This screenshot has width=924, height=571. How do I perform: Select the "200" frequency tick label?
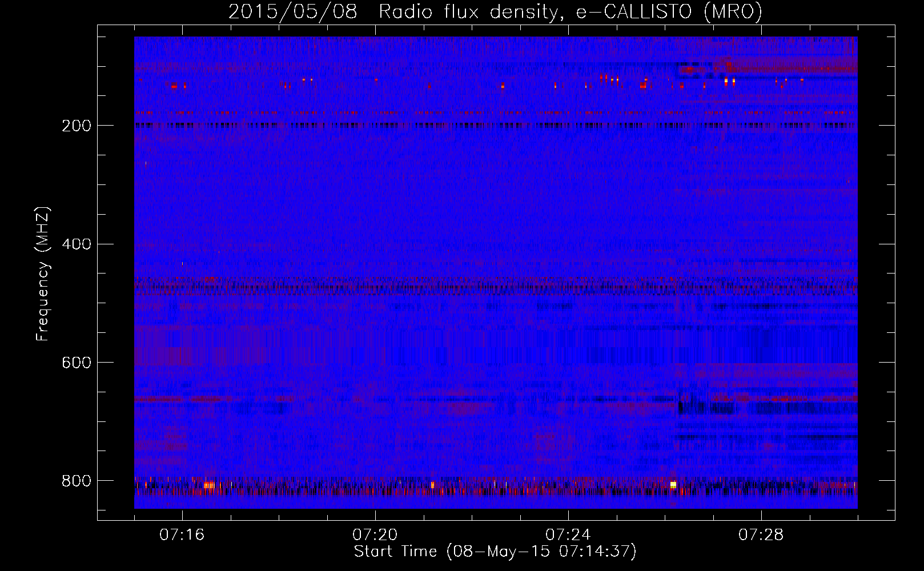[76, 126]
